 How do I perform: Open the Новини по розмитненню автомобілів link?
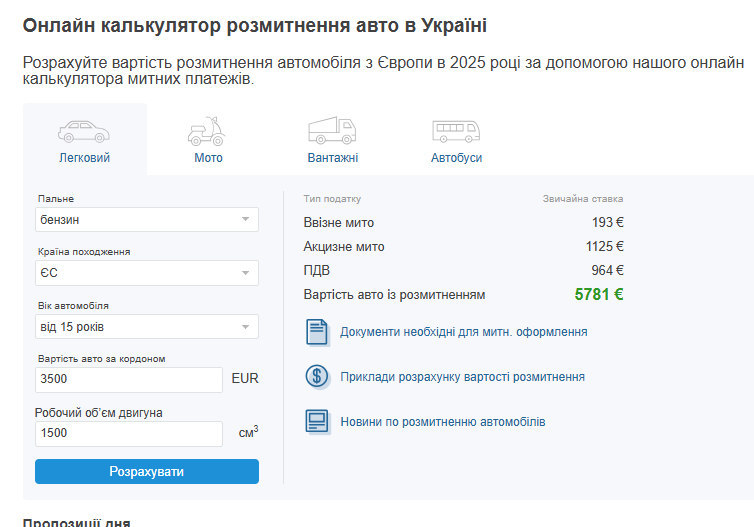(442, 422)
